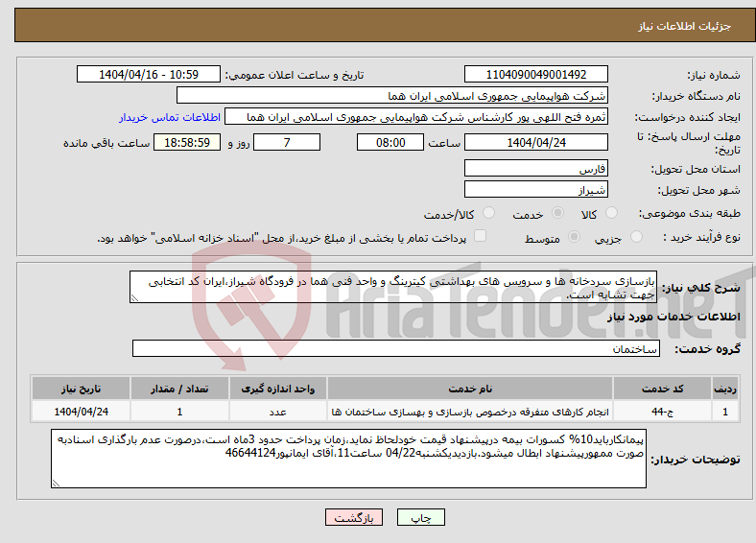Click the طبقه بندی موضوعی label

690,214
